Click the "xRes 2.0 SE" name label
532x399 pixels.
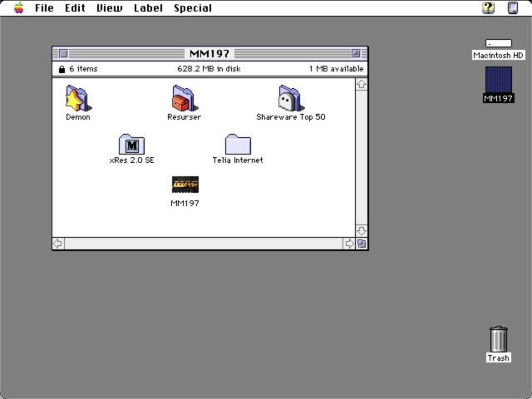(x=131, y=160)
